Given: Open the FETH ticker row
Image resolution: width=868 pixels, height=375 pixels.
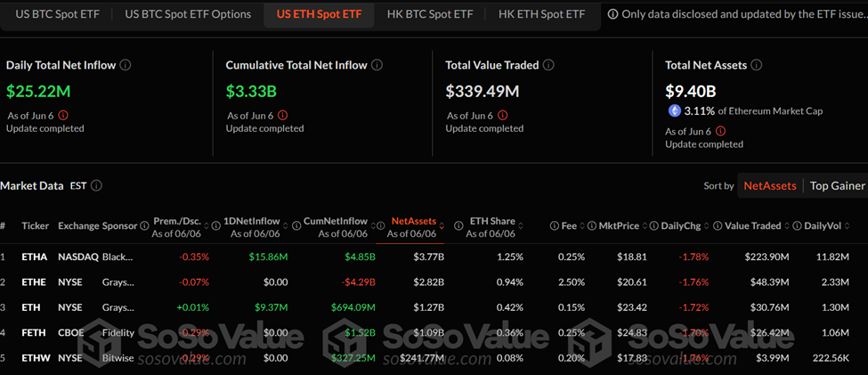Looking at the screenshot, I should 35,333.
